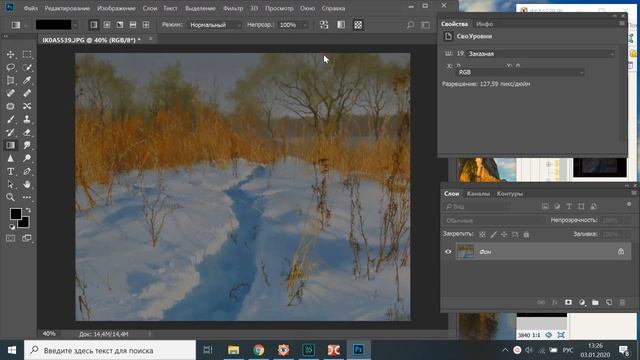This screenshot has width=640, height=360.
Task: Reset to default black and white colors
Action: (12, 227)
